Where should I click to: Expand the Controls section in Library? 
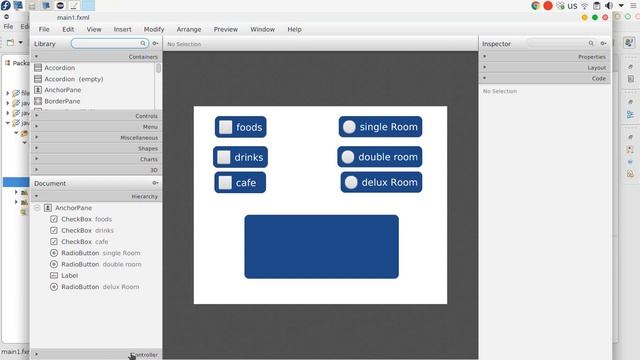(96, 116)
